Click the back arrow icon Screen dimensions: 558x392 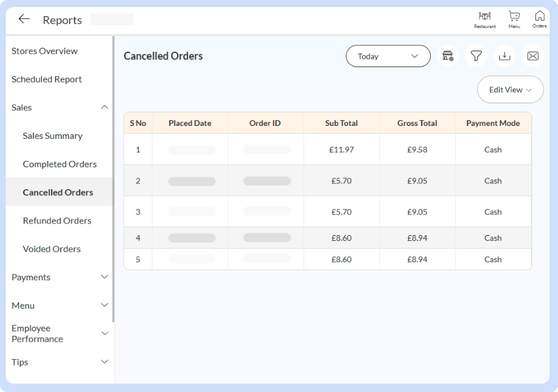pyautogui.click(x=24, y=19)
